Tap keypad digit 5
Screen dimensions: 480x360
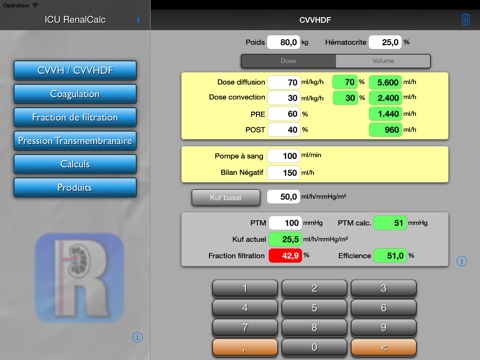click(314, 308)
